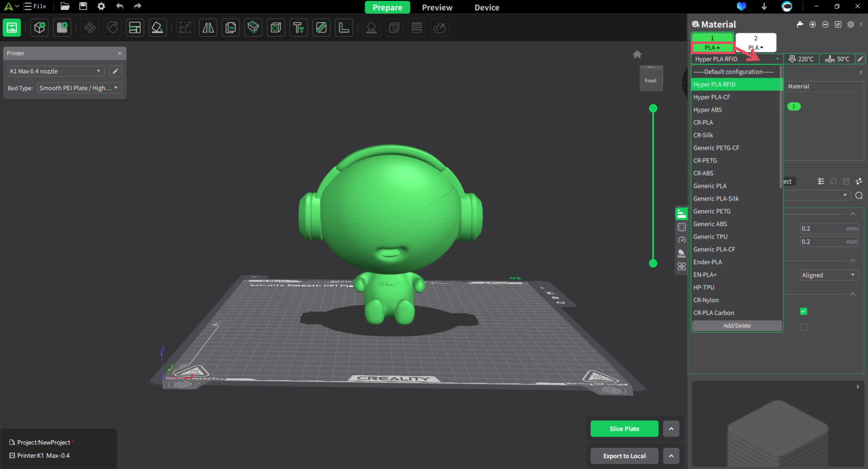The width and height of the screenshot is (868, 469).
Task: Expand the K1 Max-0.4 nozzle dropdown
Action: coord(56,71)
